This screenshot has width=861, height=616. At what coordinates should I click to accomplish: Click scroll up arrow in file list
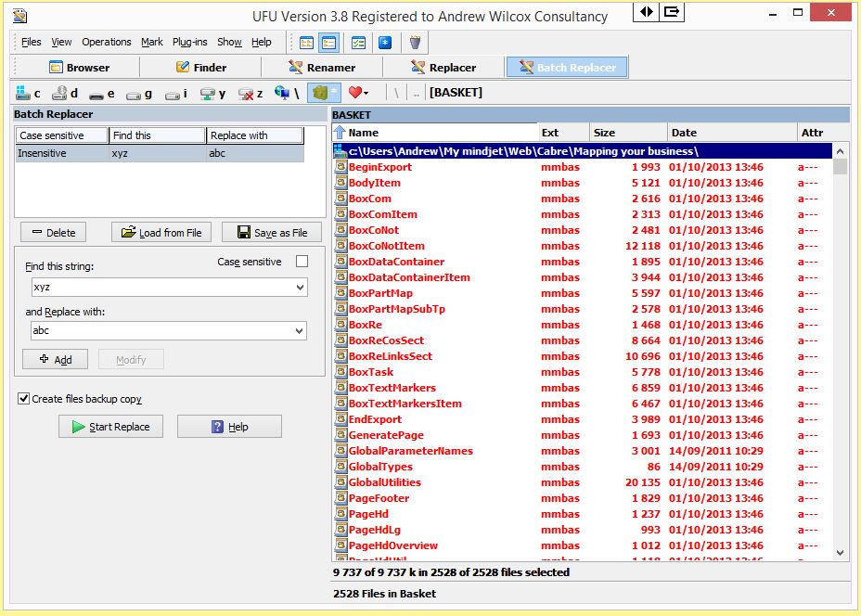pos(840,151)
